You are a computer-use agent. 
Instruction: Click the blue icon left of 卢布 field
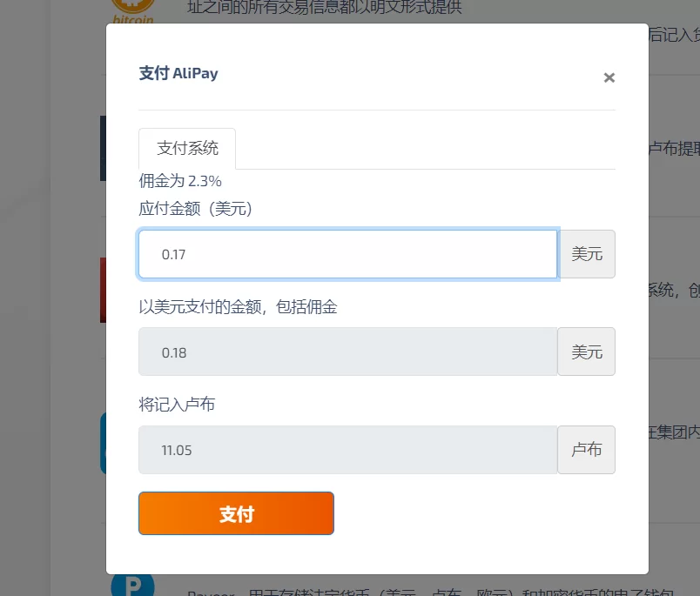tap(103, 444)
